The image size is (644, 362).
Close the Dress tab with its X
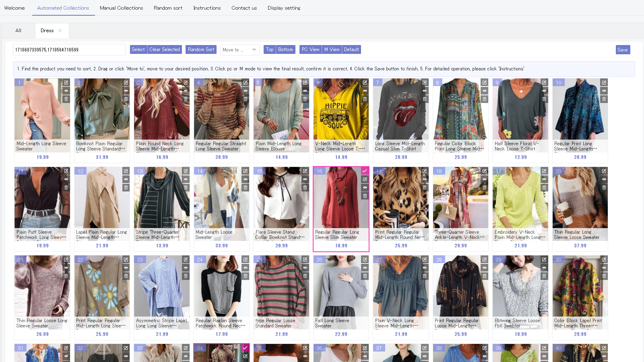60,30
